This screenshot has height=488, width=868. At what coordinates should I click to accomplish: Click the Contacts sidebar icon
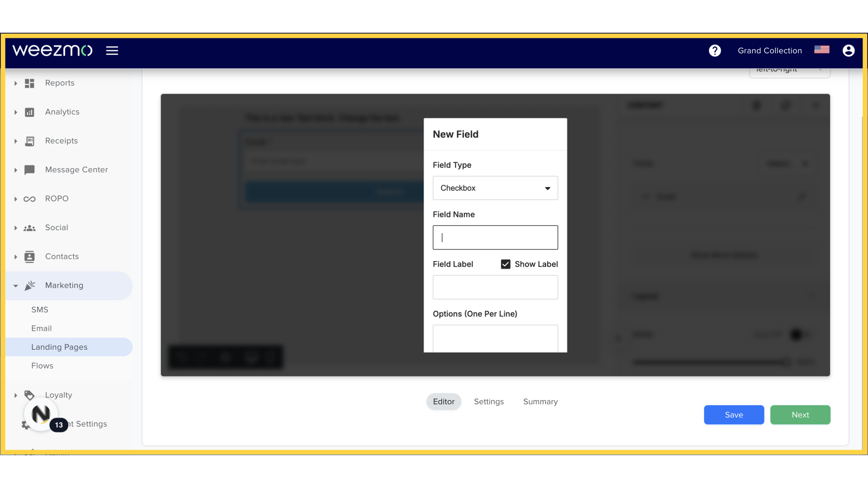point(29,256)
